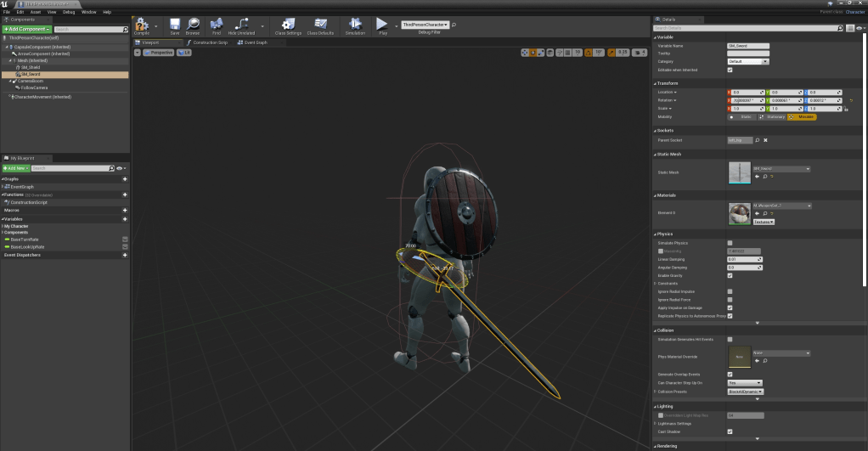
Task: Toggle the Simulate Physics checkbox
Action: coord(730,243)
